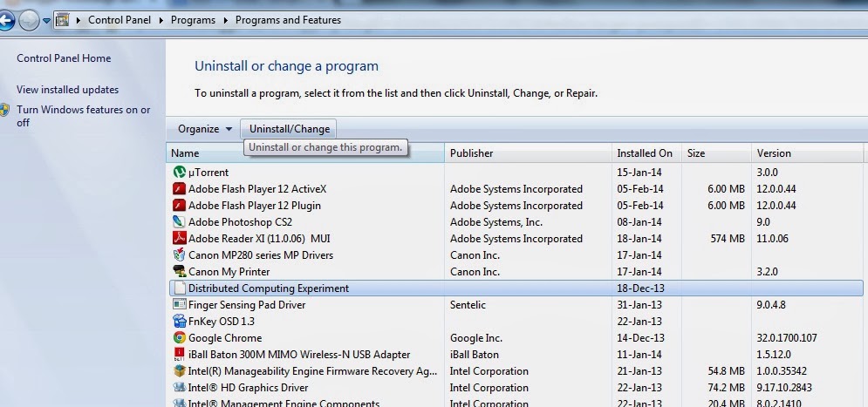Click the Adobe Systems, Inc. publisher cell
868x407 pixels.
[x=496, y=222]
